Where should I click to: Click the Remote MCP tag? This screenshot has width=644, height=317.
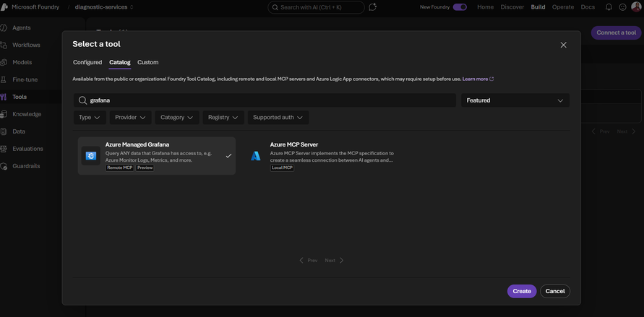120,168
